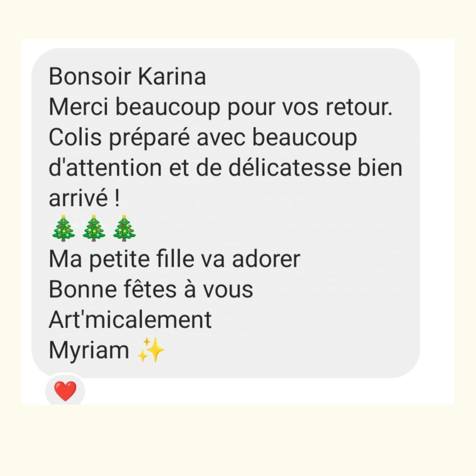Click the word "beaucoup" after "Merci"

pyautogui.click(x=167, y=107)
